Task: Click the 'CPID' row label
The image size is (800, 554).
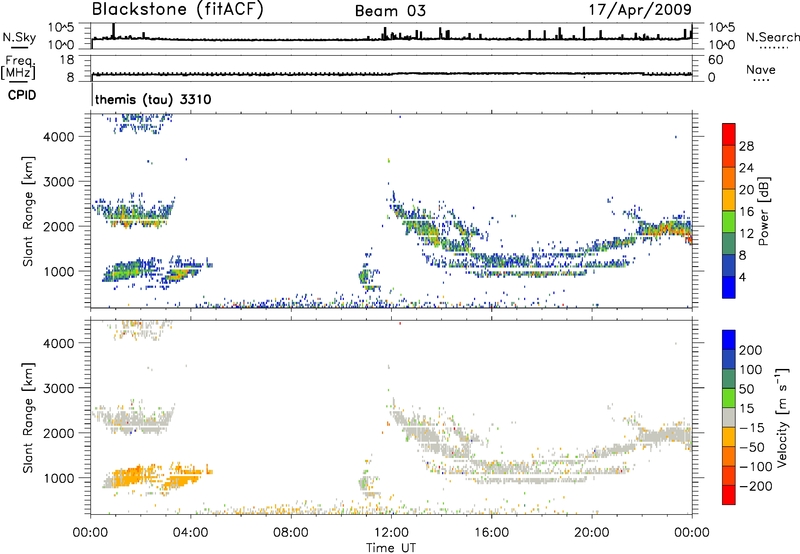Action: click(x=22, y=95)
